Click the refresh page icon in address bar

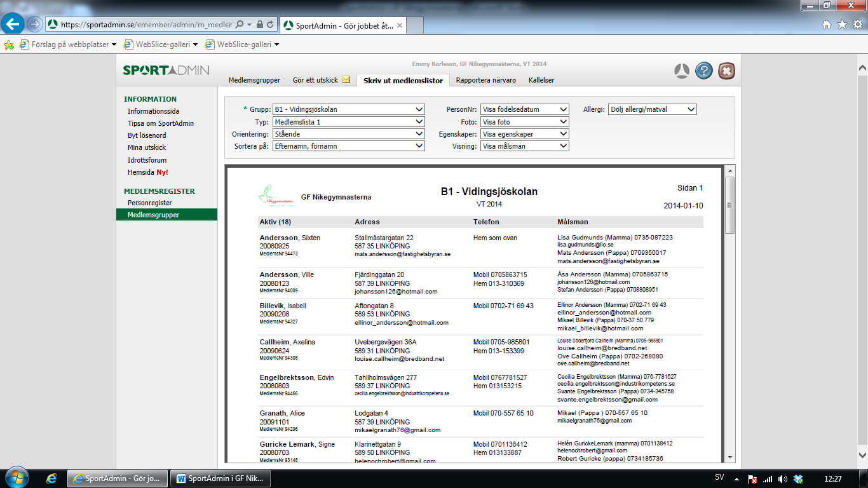click(271, 24)
